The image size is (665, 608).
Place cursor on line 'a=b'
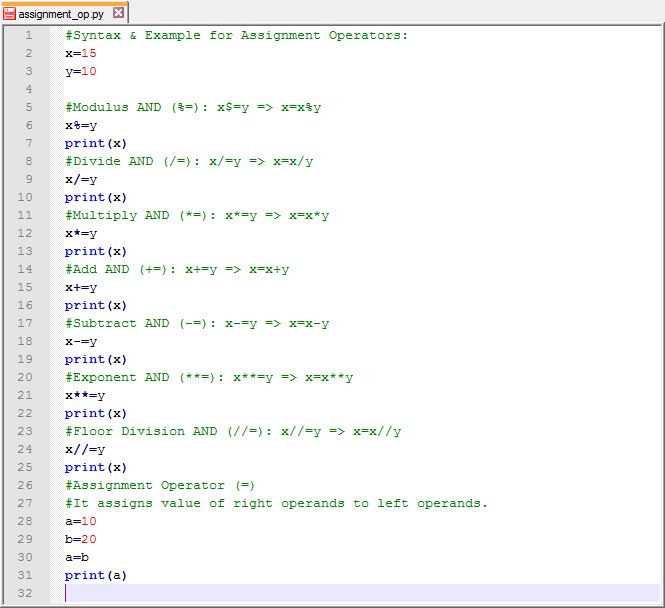point(77,558)
